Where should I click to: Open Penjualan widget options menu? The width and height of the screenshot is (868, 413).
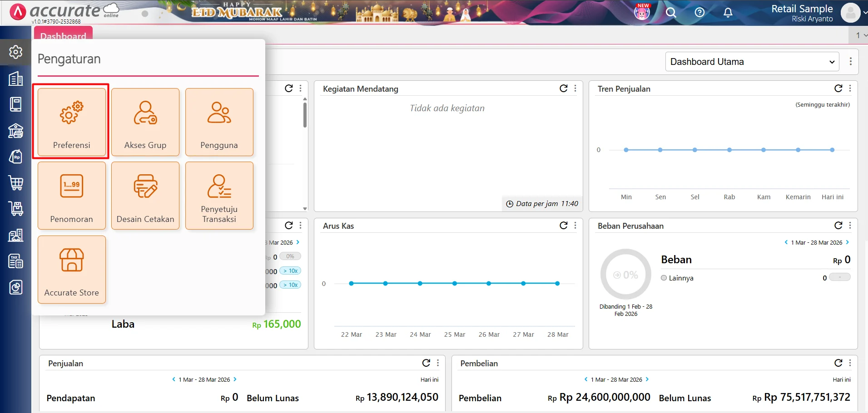pyautogui.click(x=438, y=363)
